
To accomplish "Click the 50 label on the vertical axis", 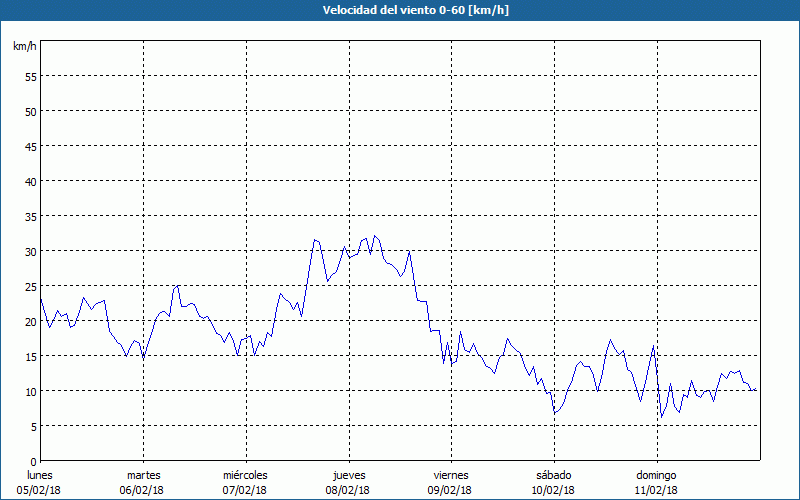I will pyautogui.click(x=30, y=111).
